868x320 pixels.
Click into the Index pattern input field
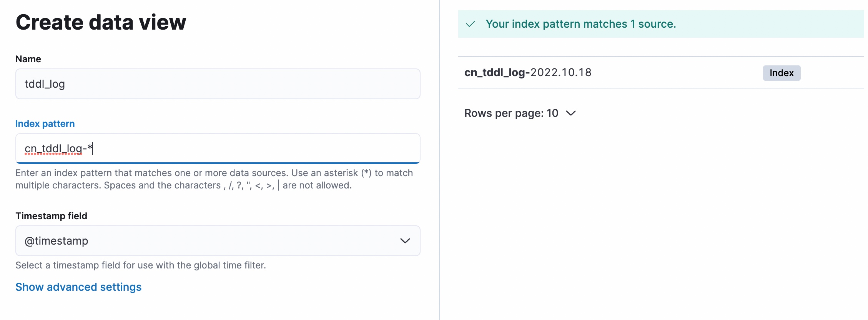[218, 148]
